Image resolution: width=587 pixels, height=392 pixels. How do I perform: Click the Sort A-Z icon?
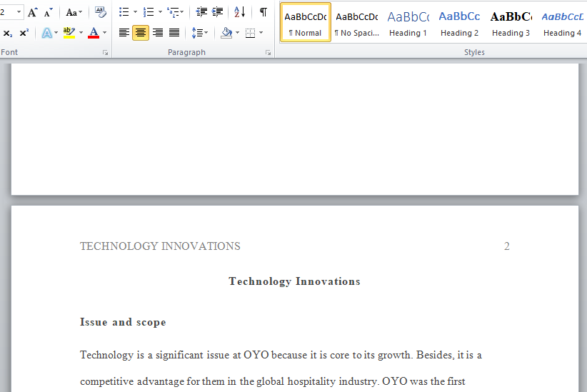tap(240, 12)
